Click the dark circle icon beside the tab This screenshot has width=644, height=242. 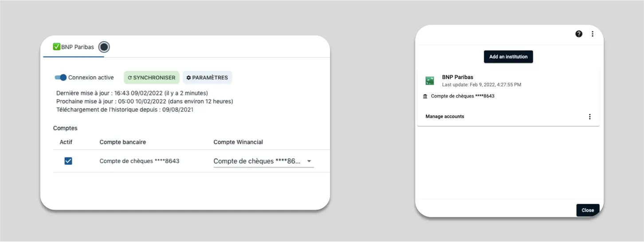[104, 47]
